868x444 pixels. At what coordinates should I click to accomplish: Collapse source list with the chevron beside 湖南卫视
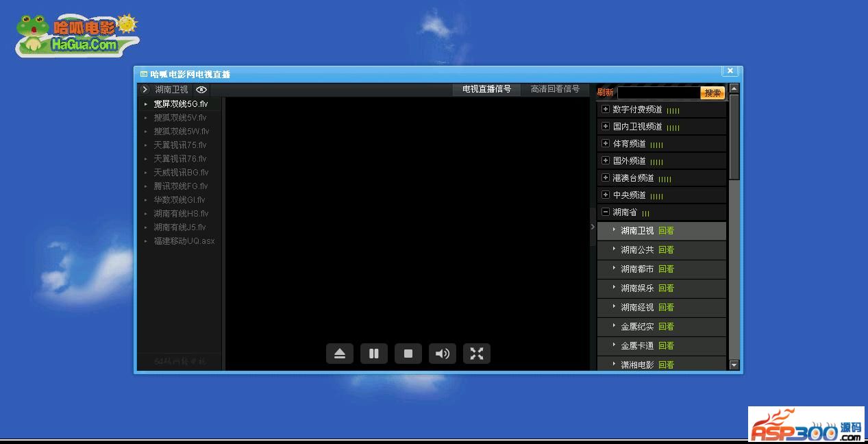(x=145, y=90)
